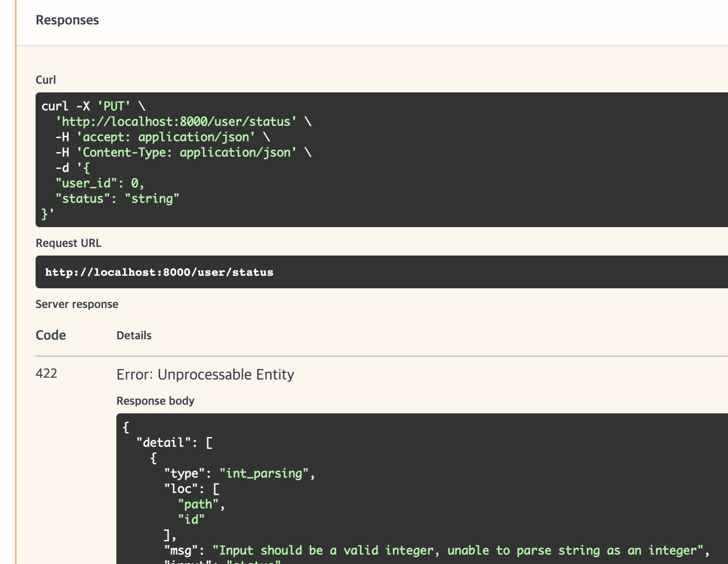
Task: Click the -d '{ line in curl block
Action: click(73, 167)
